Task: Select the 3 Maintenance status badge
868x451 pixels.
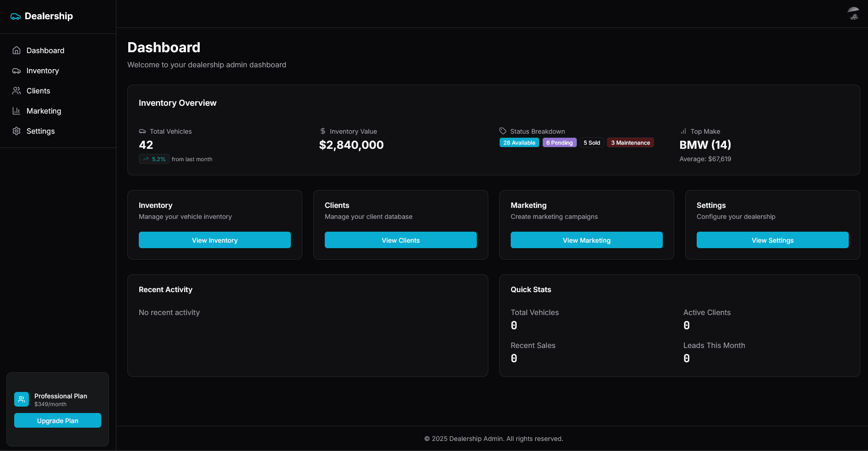Action: [630, 143]
